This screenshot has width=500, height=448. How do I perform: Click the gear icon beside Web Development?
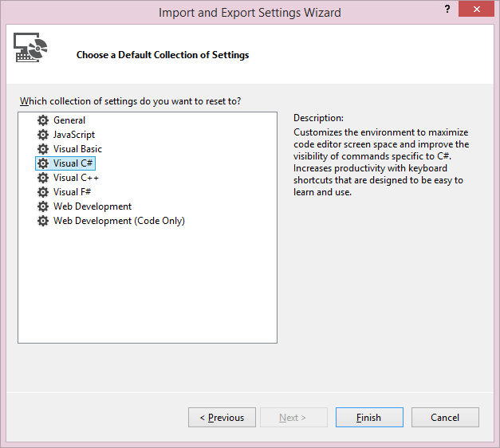point(43,206)
